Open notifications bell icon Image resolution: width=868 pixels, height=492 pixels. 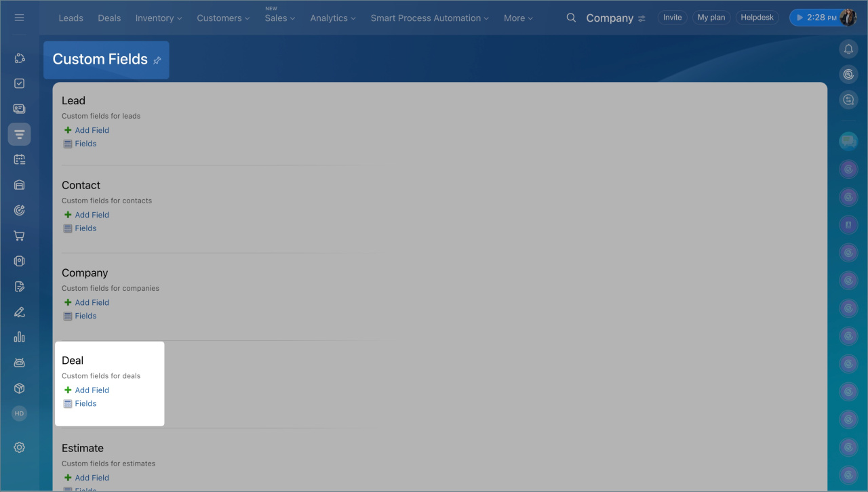tap(848, 49)
